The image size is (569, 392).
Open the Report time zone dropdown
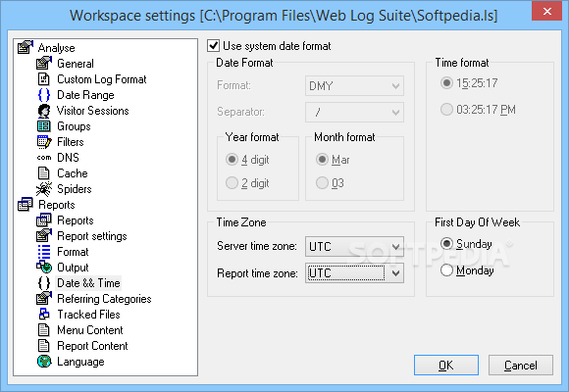(354, 273)
